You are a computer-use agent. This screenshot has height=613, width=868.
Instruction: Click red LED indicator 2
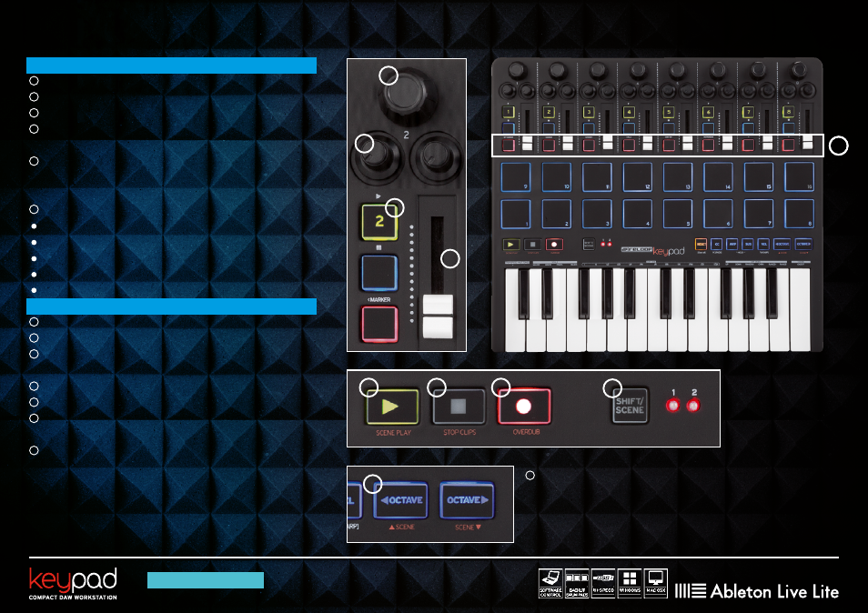coord(693,406)
